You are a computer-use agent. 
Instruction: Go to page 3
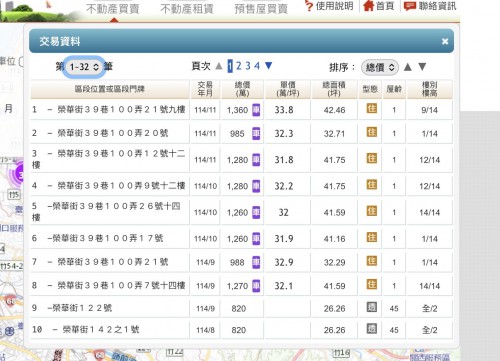(x=248, y=66)
